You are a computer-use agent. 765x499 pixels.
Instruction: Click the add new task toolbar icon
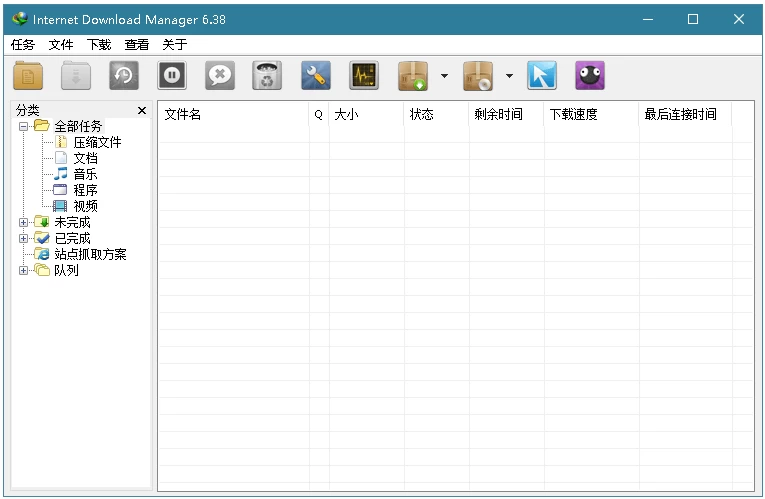(x=28, y=76)
